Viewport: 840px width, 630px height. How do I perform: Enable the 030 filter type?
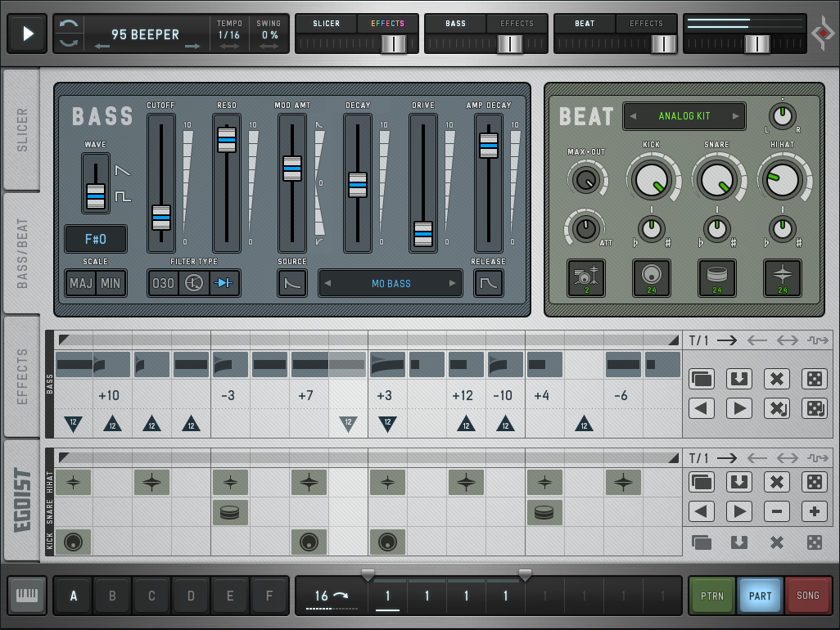[163, 284]
